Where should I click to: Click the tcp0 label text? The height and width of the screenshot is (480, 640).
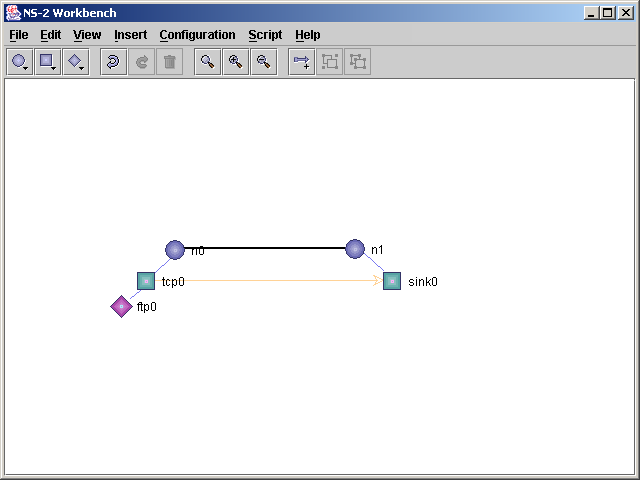(x=173, y=282)
